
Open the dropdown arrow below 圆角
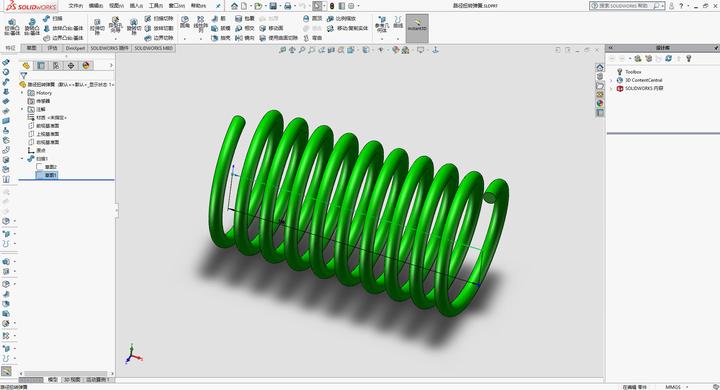[185, 39]
